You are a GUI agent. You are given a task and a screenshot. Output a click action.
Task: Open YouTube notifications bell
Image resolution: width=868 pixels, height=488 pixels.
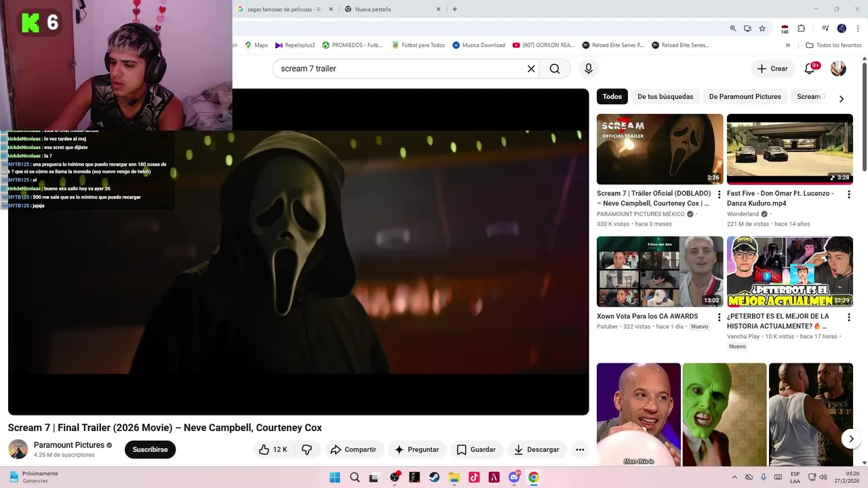(x=810, y=68)
